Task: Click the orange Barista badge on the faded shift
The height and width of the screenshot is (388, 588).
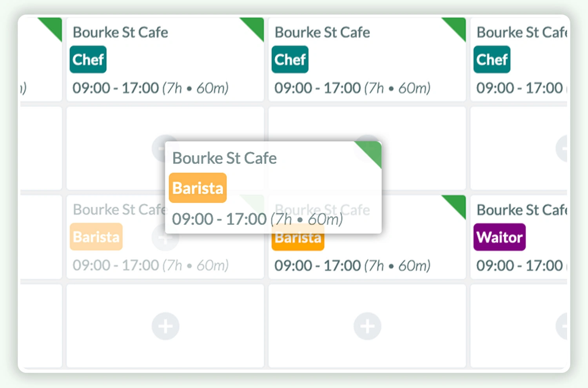Action: tap(96, 236)
